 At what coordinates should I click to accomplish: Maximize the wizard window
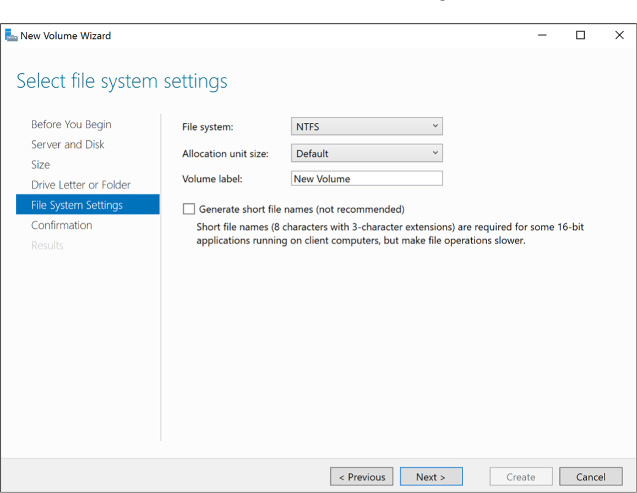tap(580, 36)
